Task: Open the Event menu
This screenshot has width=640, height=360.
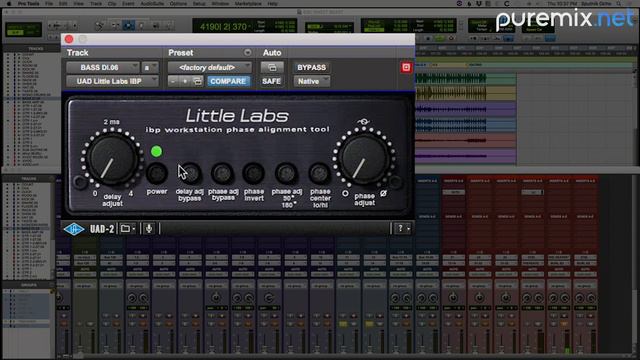Action: [x=128, y=3]
